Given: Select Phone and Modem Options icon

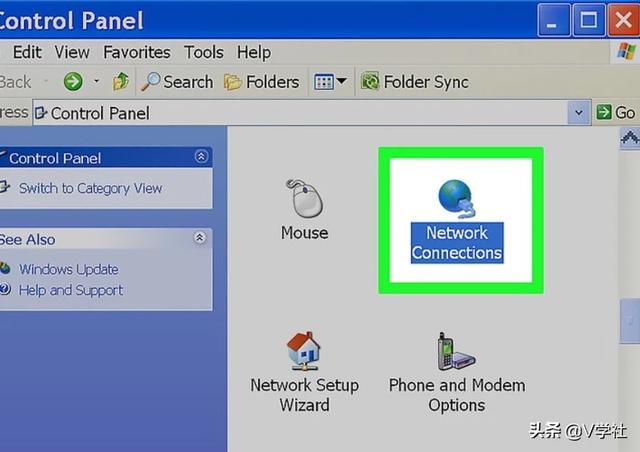Looking at the screenshot, I should click(x=456, y=352).
